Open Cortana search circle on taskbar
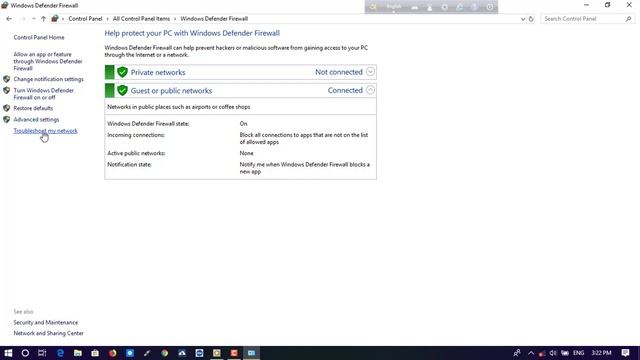 [25, 353]
